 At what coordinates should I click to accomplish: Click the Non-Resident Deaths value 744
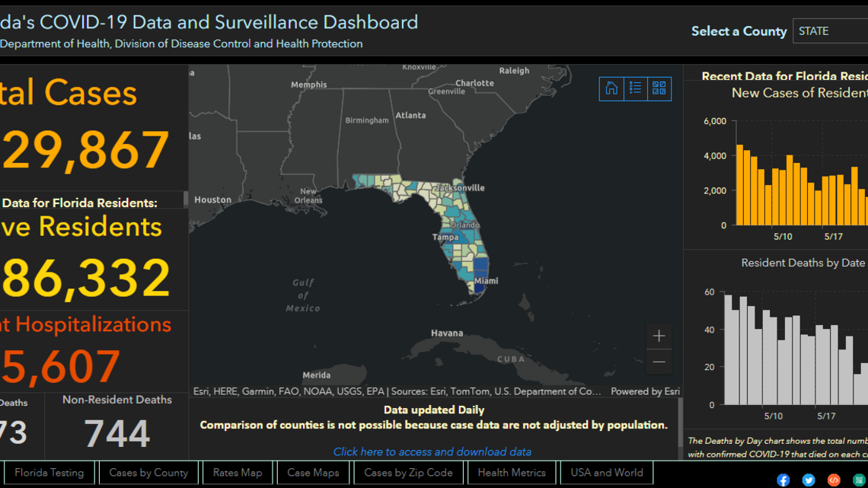tap(117, 433)
